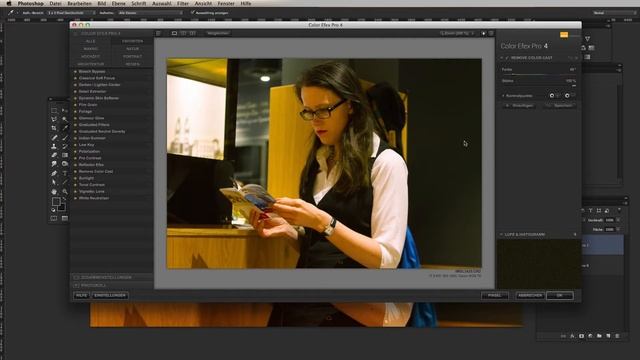640x360 pixels.
Task: Adjust the Farbe slider in Remove Color Cast
Action: click(539, 74)
